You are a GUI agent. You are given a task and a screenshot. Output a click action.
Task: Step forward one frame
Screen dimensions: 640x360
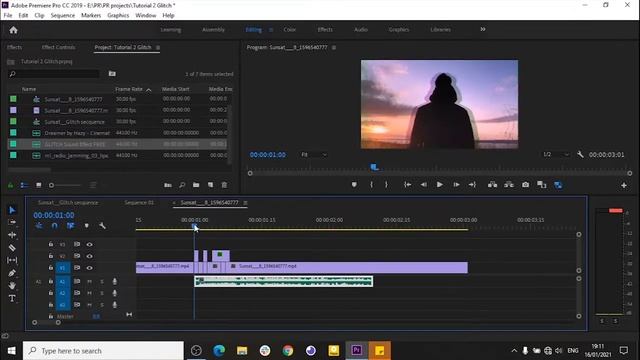tap(456, 185)
